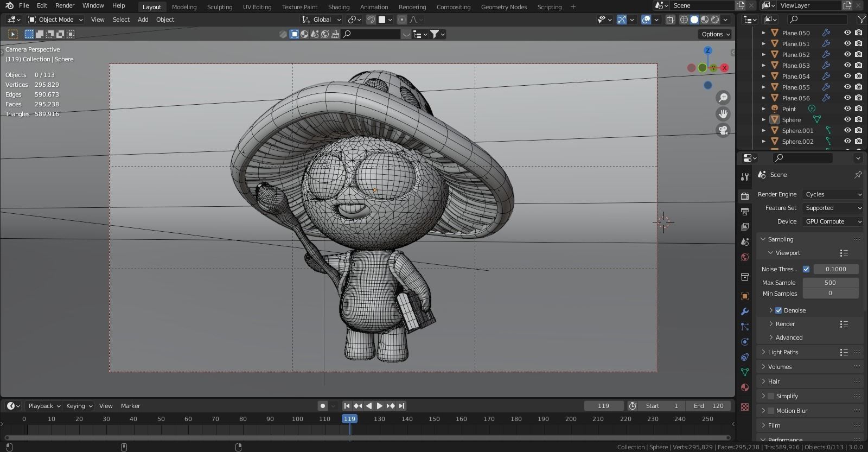The image size is (868, 452).
Task: Open the timeline Playback popover
Action: pos(43,406)
